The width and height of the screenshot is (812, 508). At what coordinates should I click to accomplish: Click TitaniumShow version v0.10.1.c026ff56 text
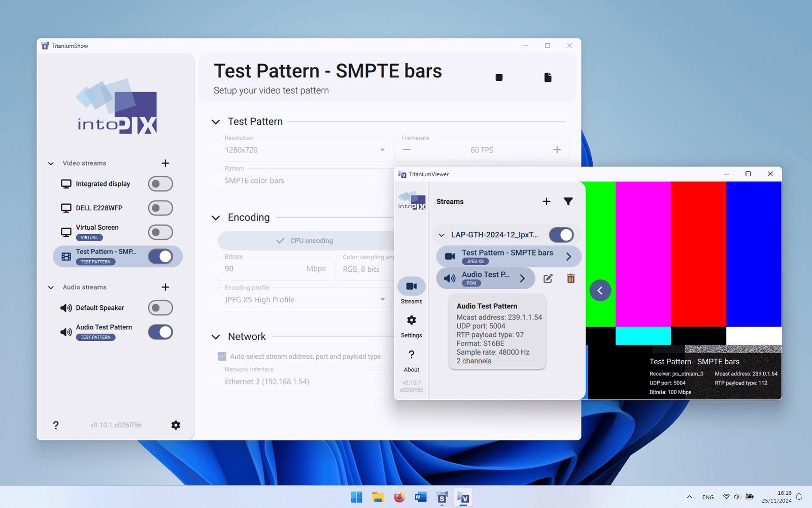(x=116, y=425)
